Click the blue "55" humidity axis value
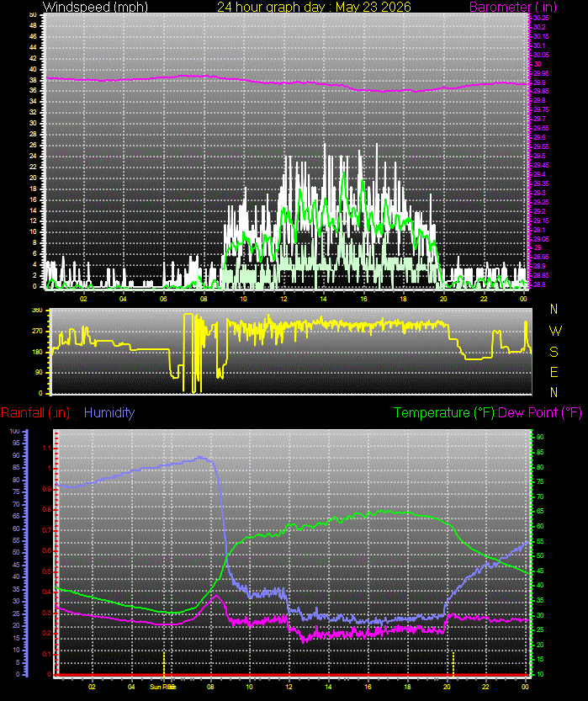Image resolution: width=588 pixels, height=701 pixels. pyautogui.click(x=17, y=540)
